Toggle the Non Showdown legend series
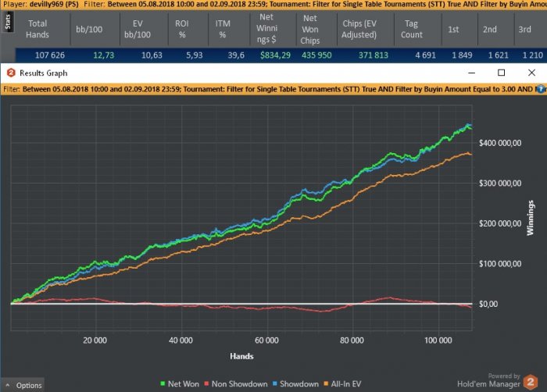The width and height of the screenshot is (547, 392). pos(236,384)
